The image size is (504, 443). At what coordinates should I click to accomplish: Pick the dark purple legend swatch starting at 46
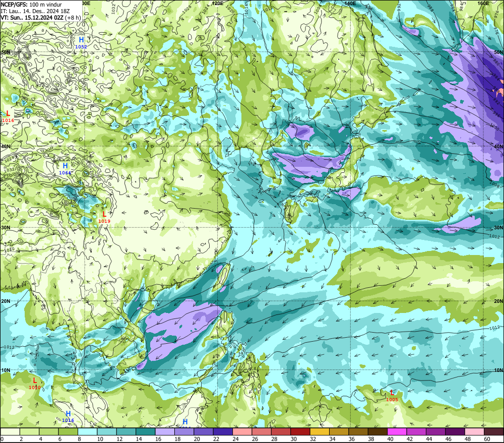tap(455, 431)
